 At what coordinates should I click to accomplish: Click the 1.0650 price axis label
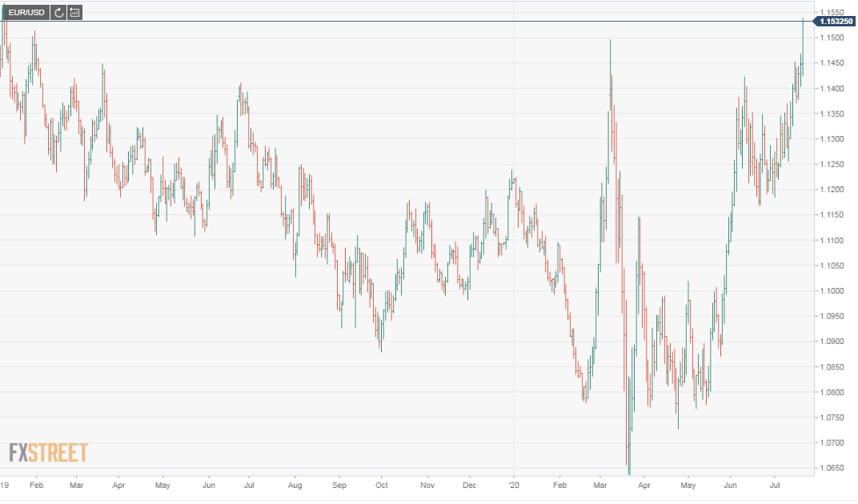pyautogui.click(x=831, y=468)
